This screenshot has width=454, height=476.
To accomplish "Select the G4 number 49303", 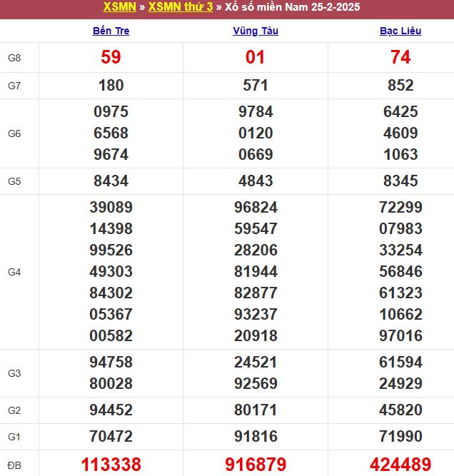I will [111, 271].
